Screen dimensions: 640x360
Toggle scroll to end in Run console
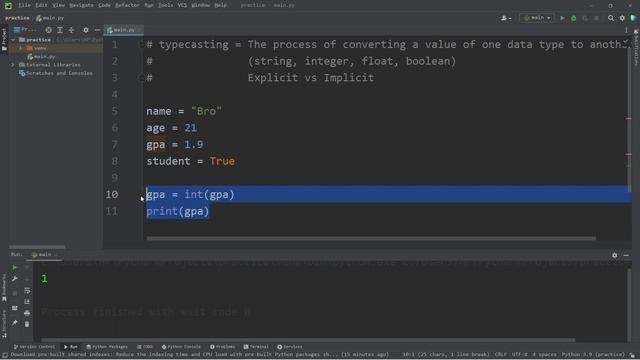27,302
